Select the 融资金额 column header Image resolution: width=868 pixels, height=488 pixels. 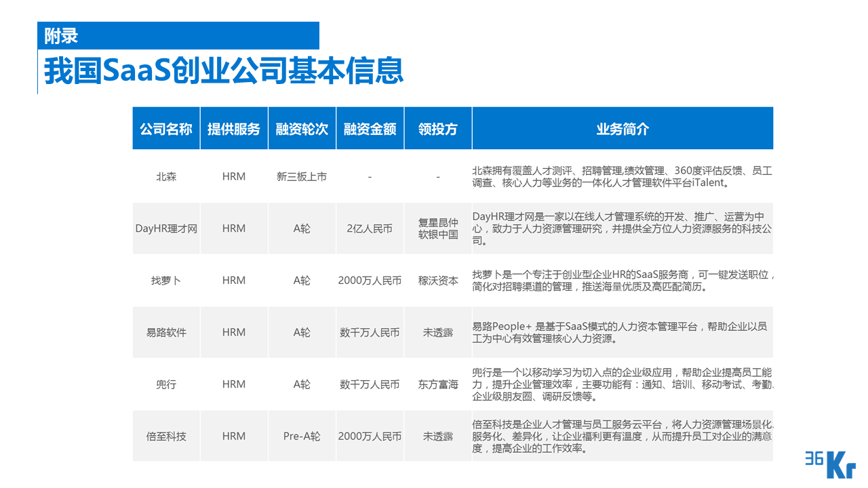(x=370, y=128)
